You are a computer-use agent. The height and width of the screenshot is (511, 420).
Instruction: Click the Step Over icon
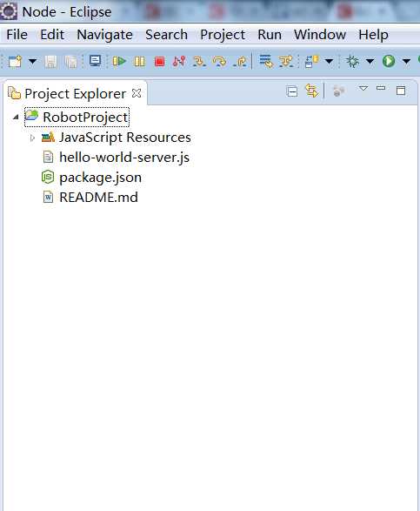[x=219, y=61]
